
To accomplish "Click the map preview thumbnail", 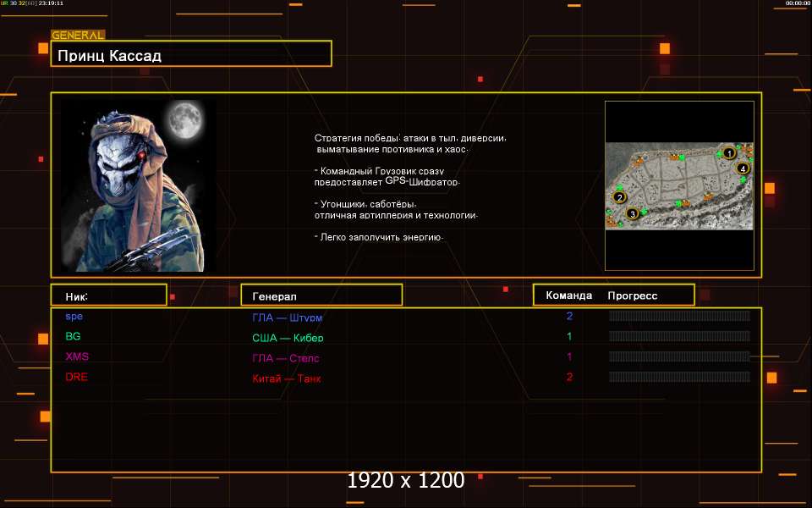I will pyautogui.click(x=679, y=185).
